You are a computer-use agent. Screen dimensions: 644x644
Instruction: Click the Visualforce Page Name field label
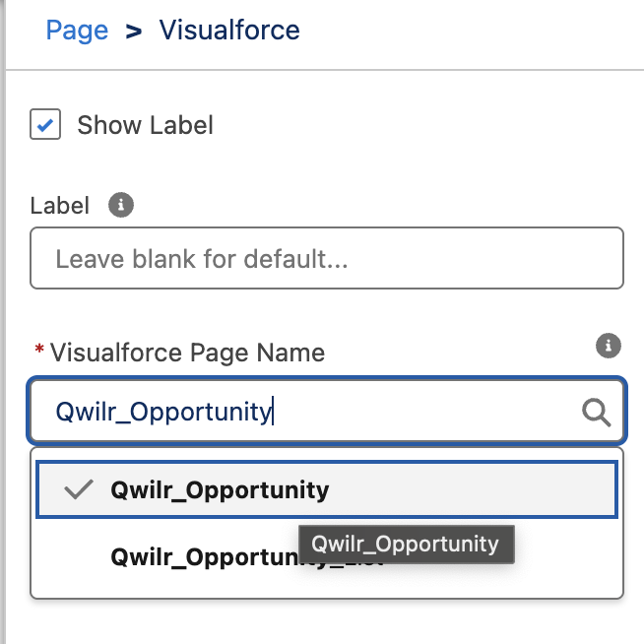187,353
